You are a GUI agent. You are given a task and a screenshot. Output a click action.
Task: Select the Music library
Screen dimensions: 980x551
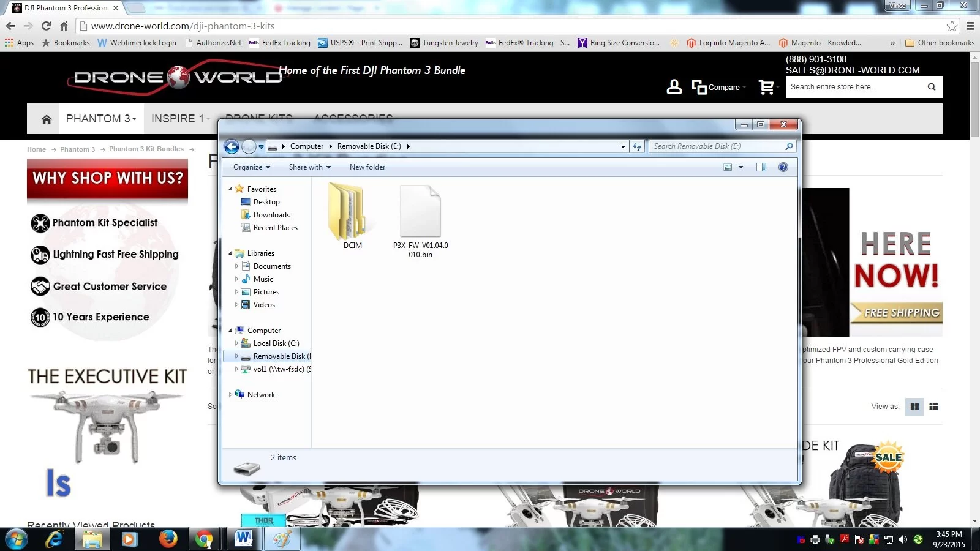coord(263,279)
